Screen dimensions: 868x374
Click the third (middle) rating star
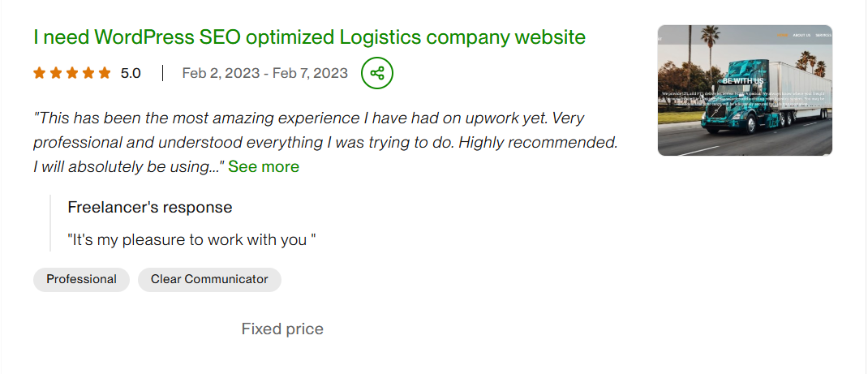pos(71,73)
